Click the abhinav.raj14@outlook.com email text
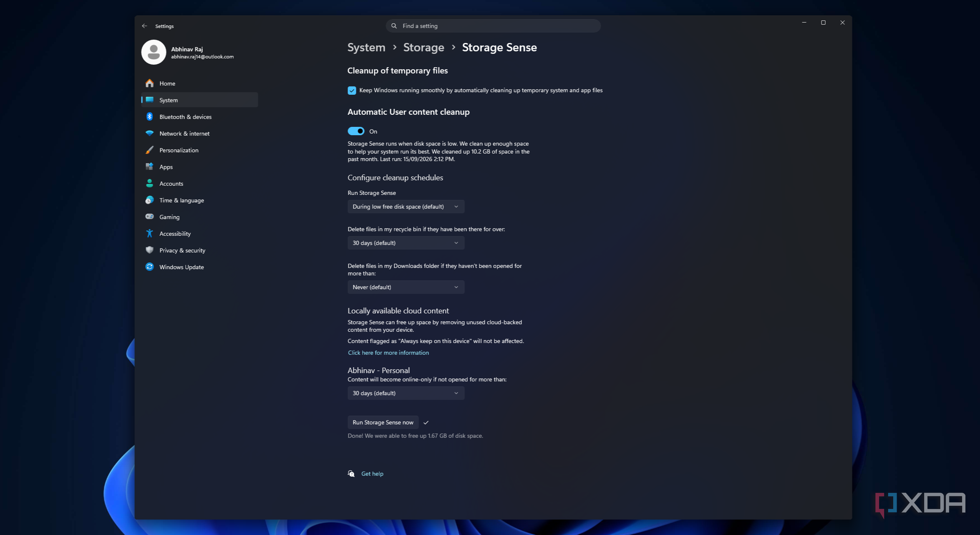Image resolution: width=980 pixels, height=535 pixels. pos(202,57)
